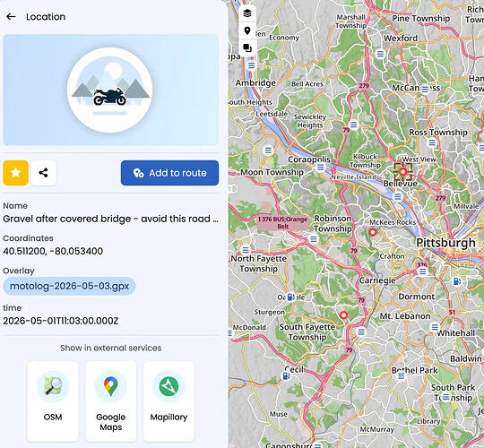Toggle the yellow favorite star
The width and height of the screenshot is (484, 448).
pos(16,173)
